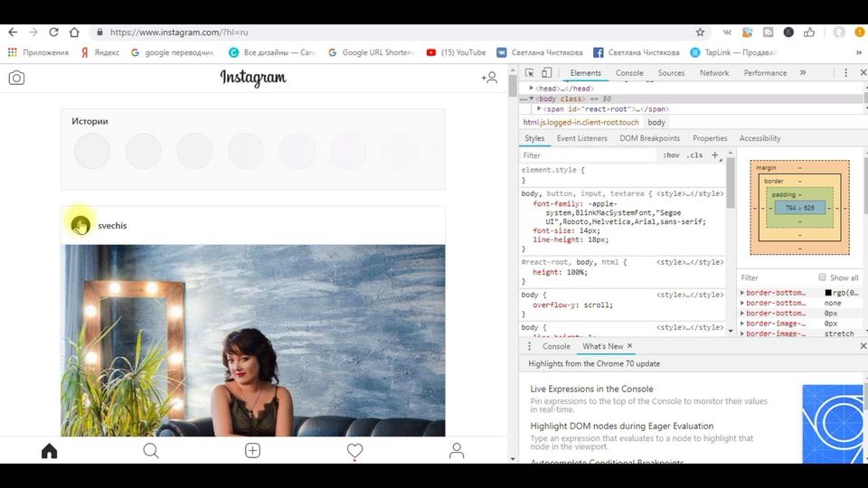Go to Instagram home feed icon
This screenshot has width=868, height=488.
49,451
